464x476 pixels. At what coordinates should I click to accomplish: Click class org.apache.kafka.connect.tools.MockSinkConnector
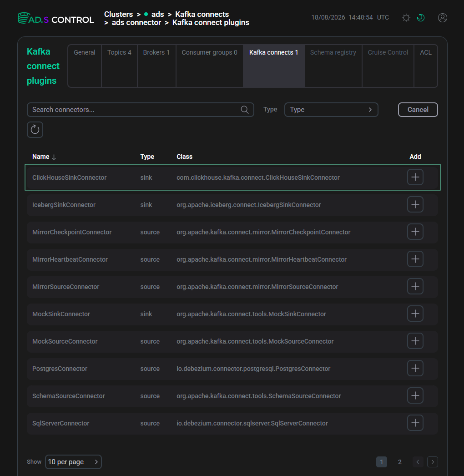coord(251,314)
